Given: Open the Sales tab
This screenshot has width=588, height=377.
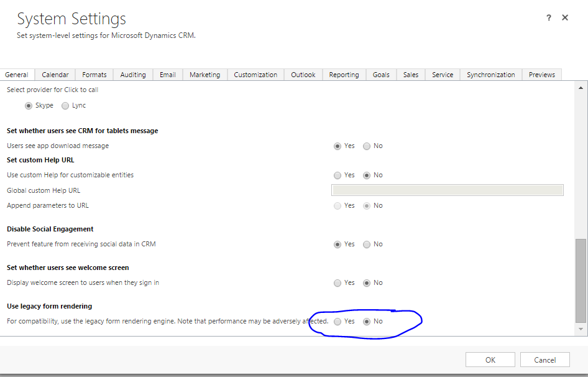Looking at the screenshot, I should (x=411, y=75).
